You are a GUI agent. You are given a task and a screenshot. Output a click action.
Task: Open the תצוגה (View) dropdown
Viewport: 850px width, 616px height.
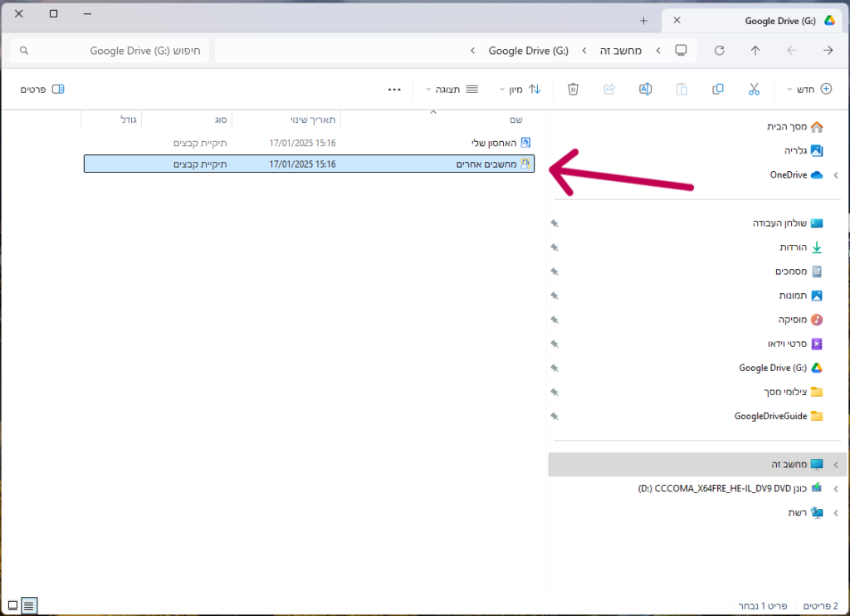click(452, 90)
